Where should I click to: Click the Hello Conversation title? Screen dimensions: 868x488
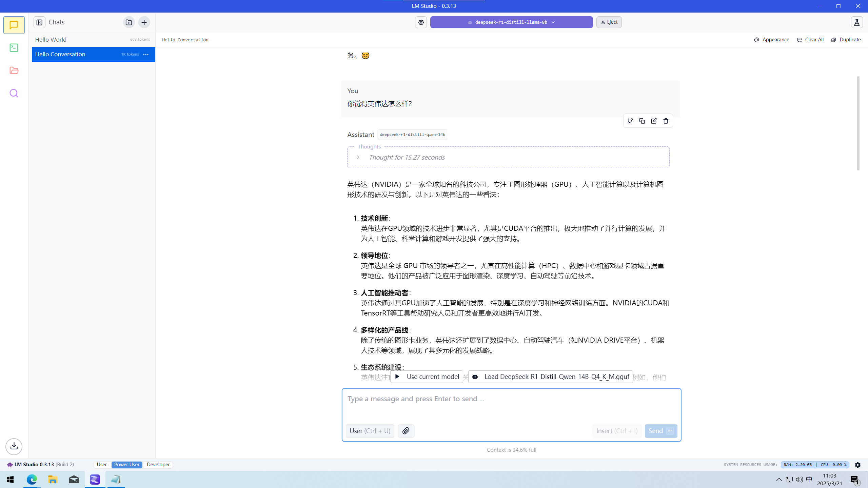tap(185, 40)
